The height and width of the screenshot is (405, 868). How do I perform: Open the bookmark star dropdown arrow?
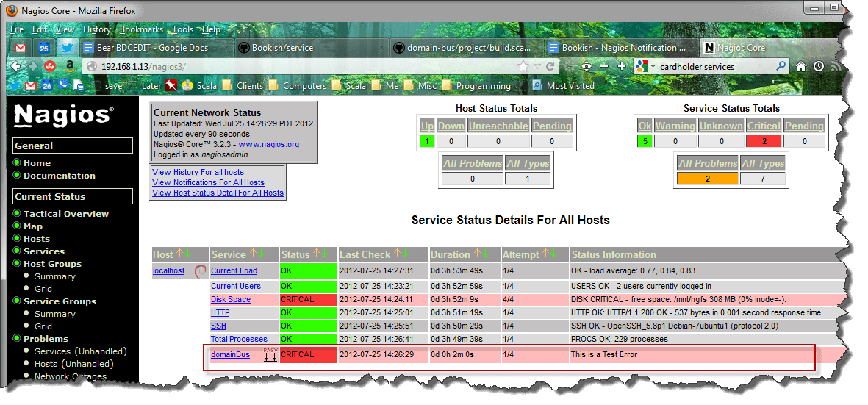[537, 66]
